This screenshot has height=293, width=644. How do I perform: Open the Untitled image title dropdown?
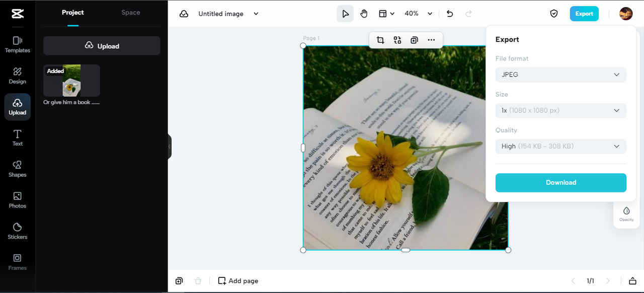tap(228, 14)
